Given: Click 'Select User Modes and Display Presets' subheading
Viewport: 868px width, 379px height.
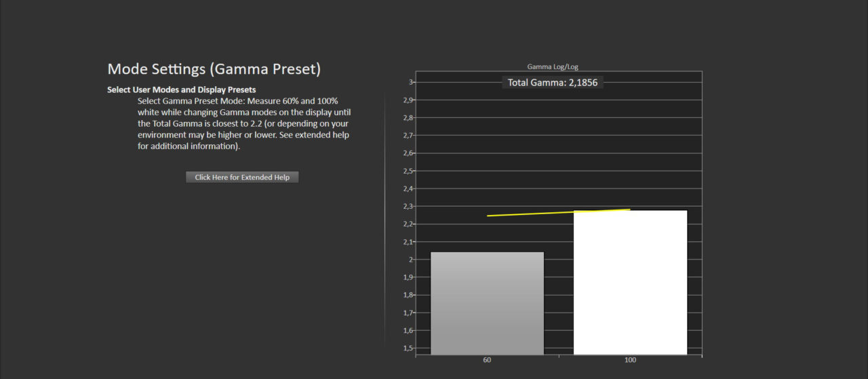Looking at the screenshot, I should pyautogui.click(x=181, y=89).
